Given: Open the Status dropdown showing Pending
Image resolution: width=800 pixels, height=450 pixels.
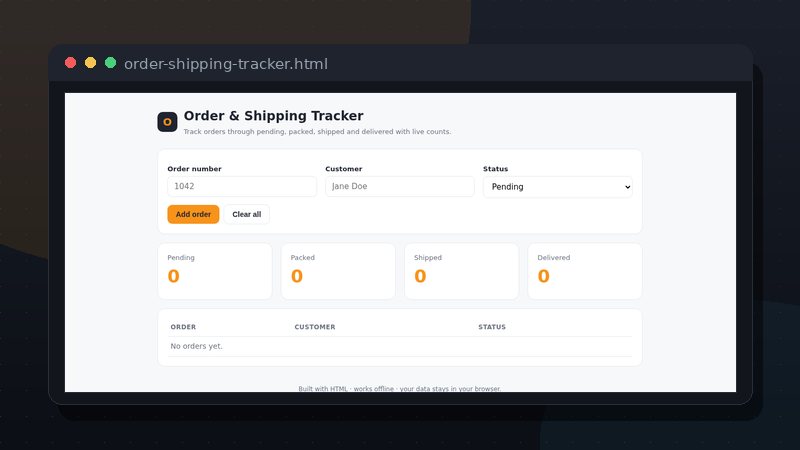Looking at the screenshot, I should point(558,187).
